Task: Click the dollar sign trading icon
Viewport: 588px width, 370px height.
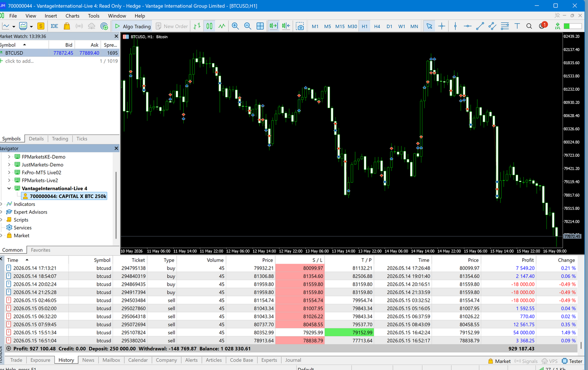Action: [41, 26]
